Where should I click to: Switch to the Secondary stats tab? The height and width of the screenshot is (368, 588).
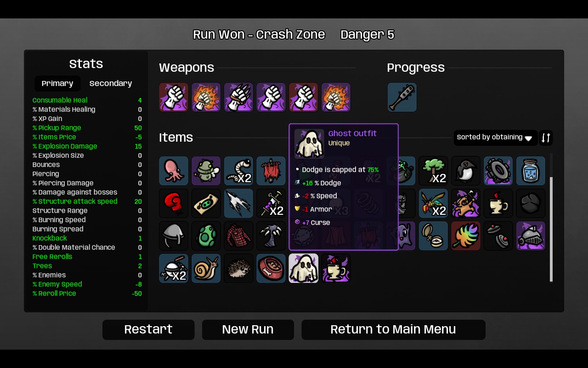[111, 83]
